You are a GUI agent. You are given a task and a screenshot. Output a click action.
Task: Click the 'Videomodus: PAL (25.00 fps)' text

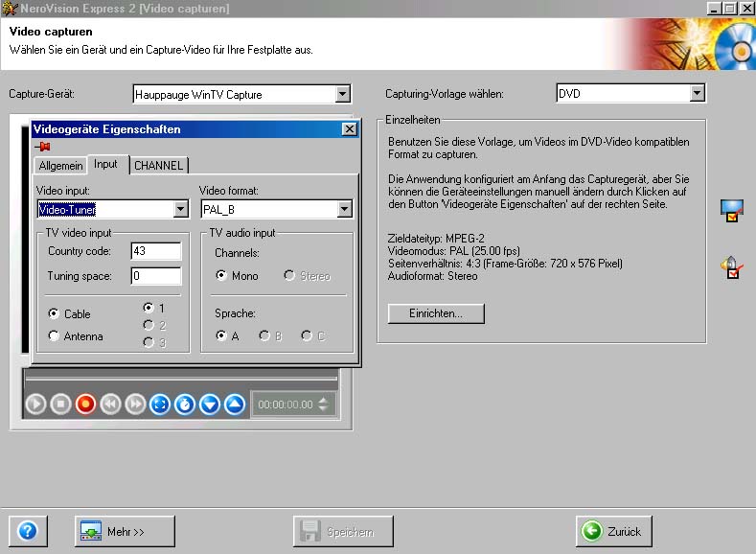pos(454,251)
